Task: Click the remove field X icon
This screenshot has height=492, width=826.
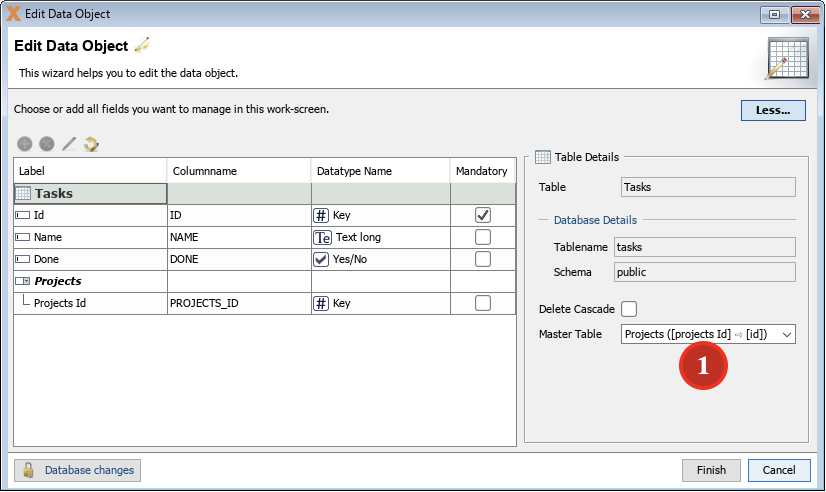Action: point(47,144)
